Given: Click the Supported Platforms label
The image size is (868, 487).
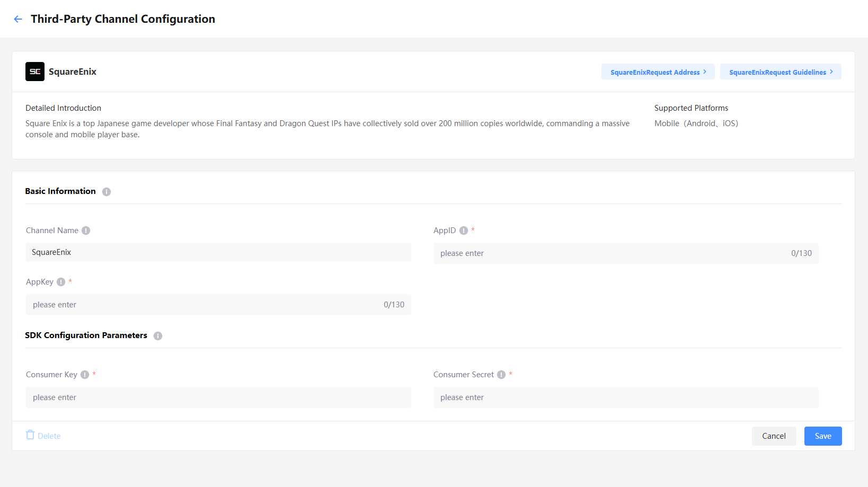Looking at the screenshot, I should click(691, 108).
